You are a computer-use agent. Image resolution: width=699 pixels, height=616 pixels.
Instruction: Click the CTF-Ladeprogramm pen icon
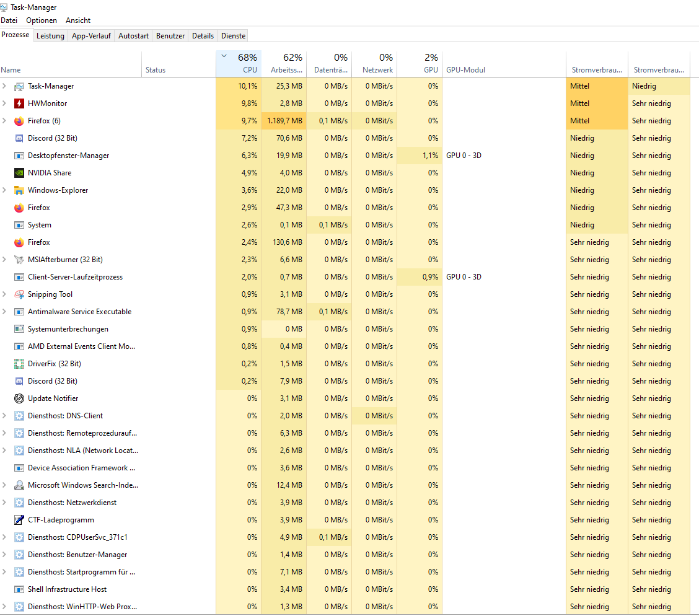19,520
